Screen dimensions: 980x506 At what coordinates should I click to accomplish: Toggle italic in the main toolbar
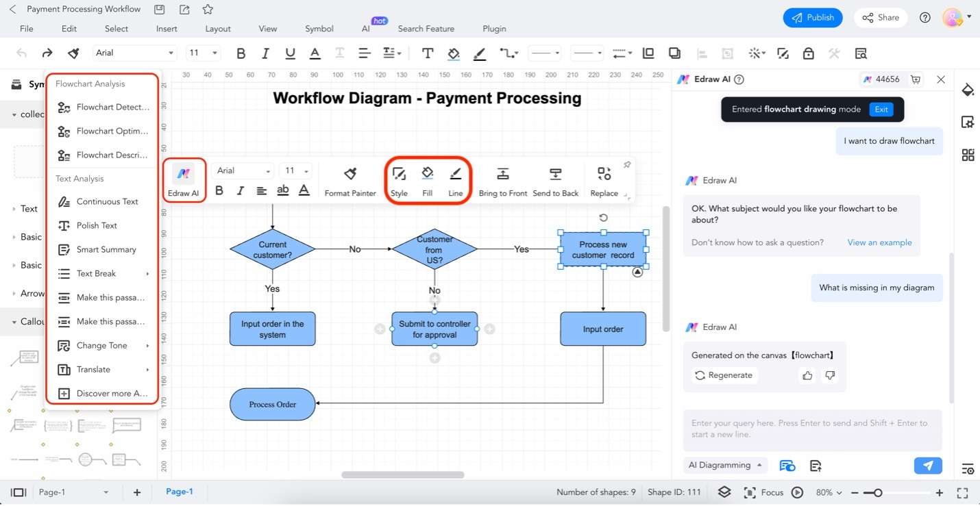point(265,53)
